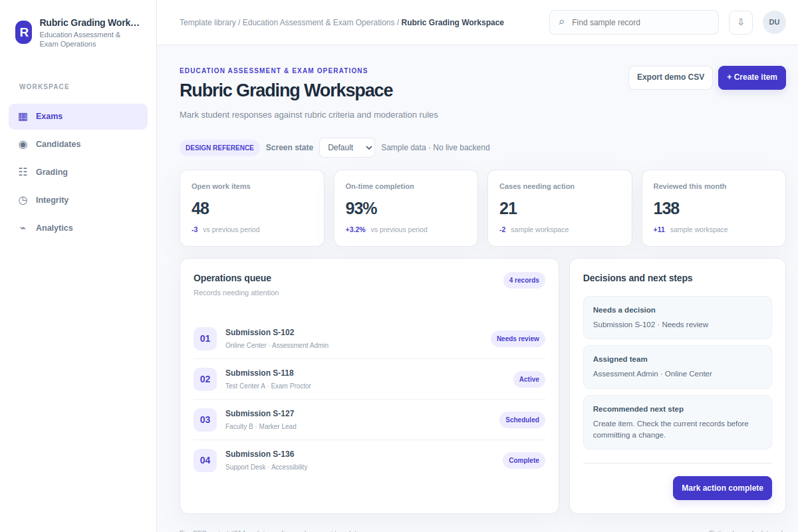Click the Create item button
Viewport: 798px width, 532px height.
pos(752,77)
